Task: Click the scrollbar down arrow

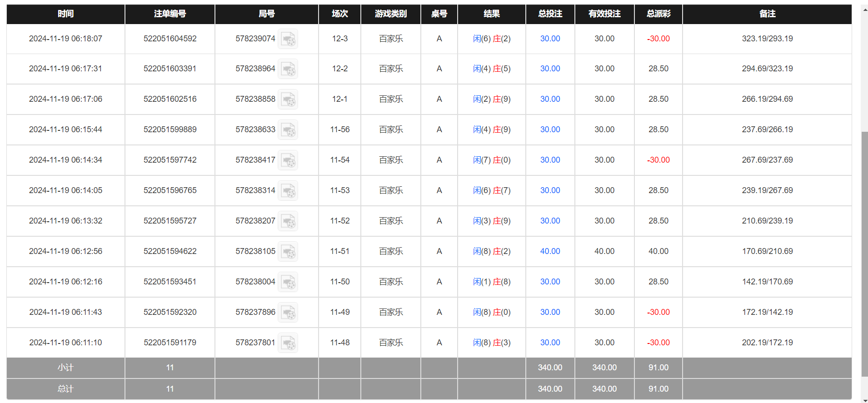Action: 864,400
